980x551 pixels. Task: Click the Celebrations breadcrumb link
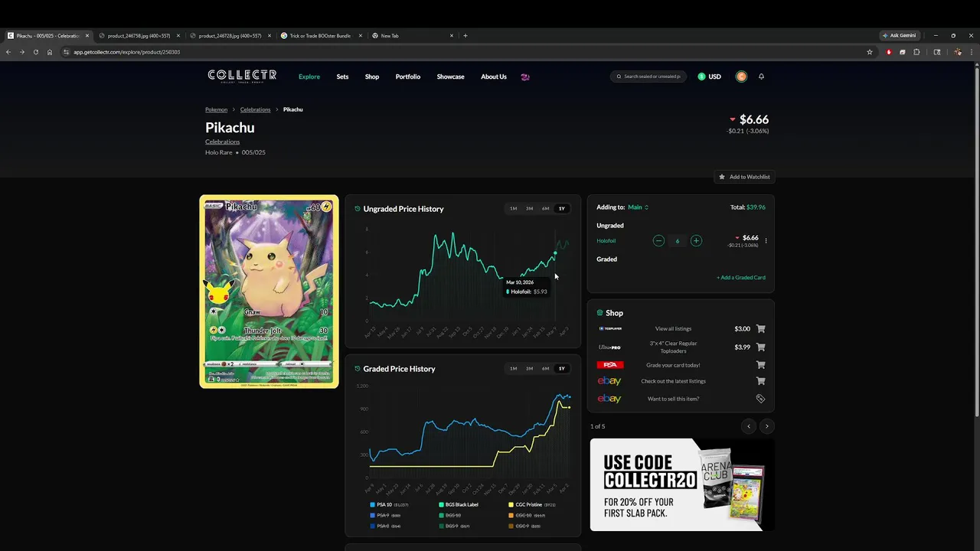tap(255, 109)
